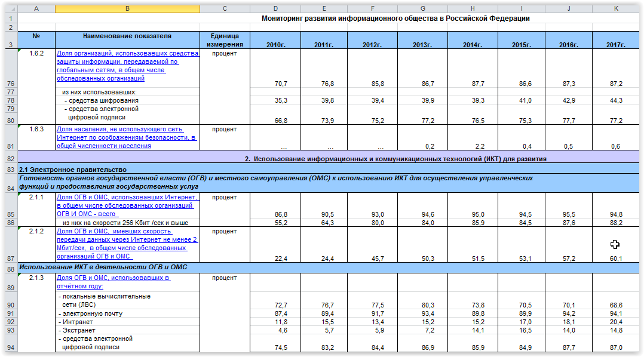Open link about 2 Mbit/s data transfer speed
The image size is (644, 357).
coord(127,244)
